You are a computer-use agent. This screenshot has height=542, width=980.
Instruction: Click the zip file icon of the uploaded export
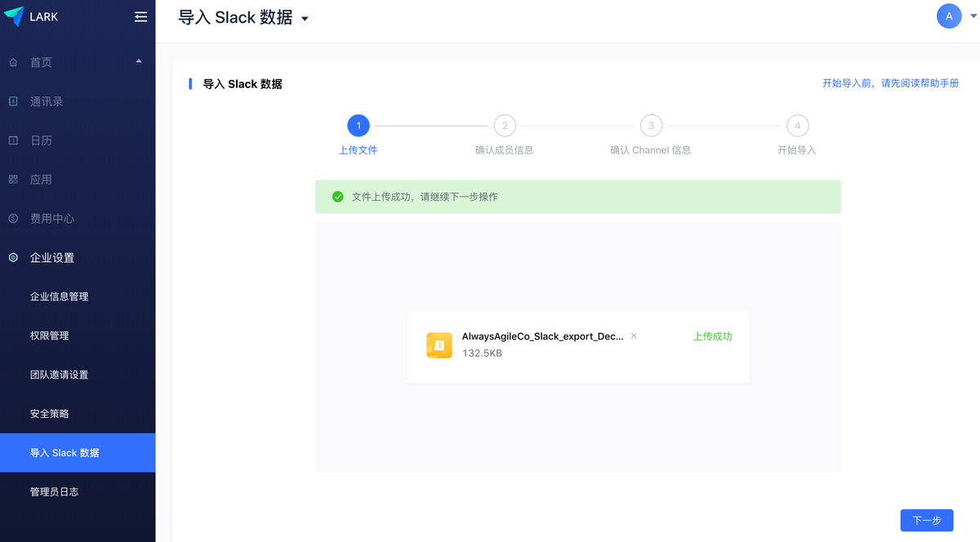point(439,345)
